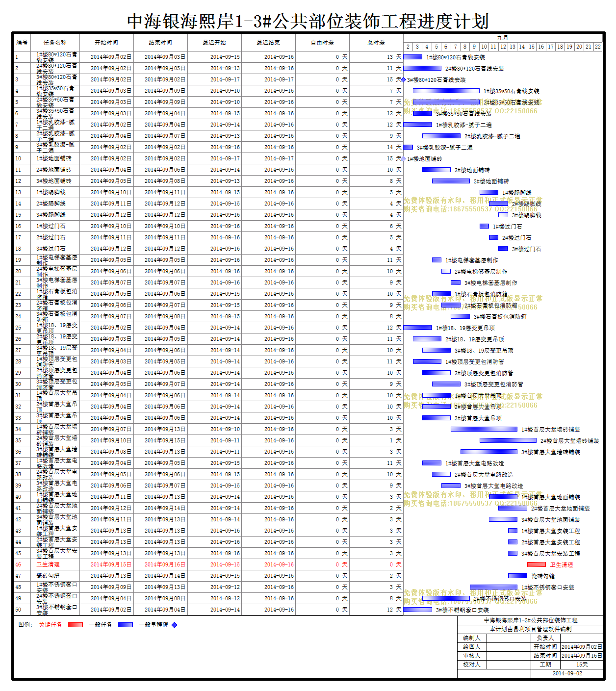This screenshot has width=616, height=691.
Task: Select the red start date 2014年09月15日 in row 46
Action: click(x=111, y=564)
